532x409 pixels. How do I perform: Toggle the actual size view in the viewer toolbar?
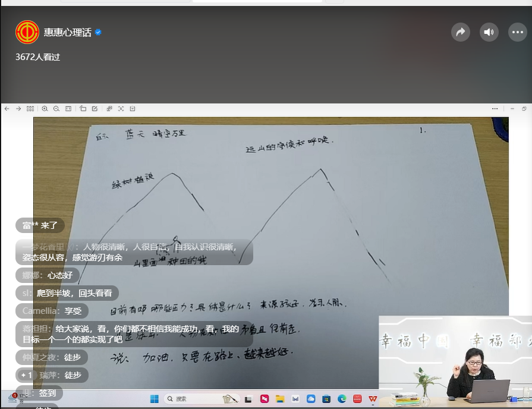(68, 109)
